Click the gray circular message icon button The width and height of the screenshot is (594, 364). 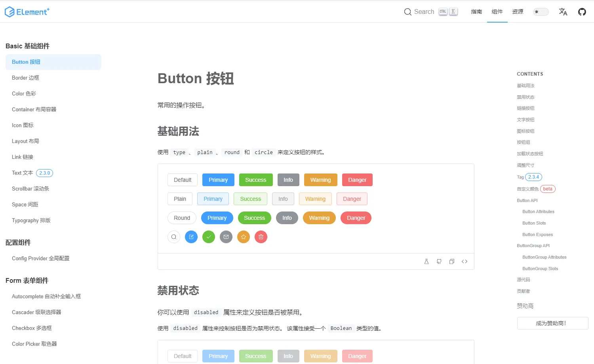point(226,237)
